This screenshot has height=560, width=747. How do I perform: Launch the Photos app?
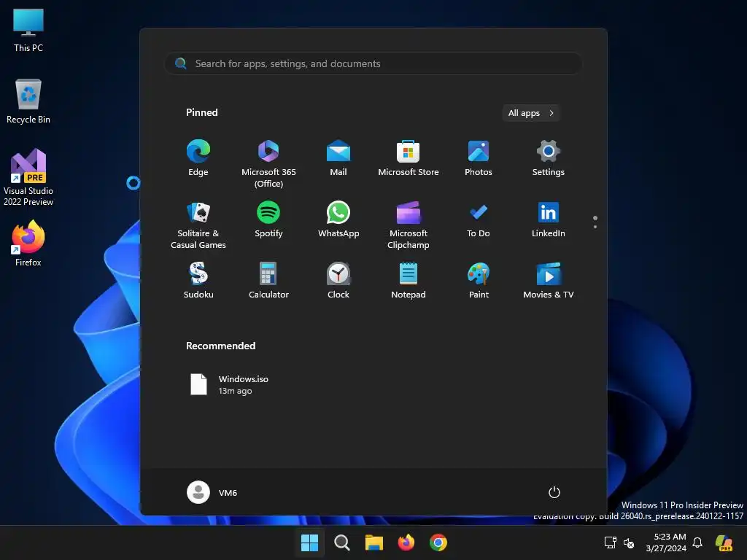pyautogui.click(x=479, y=158)
